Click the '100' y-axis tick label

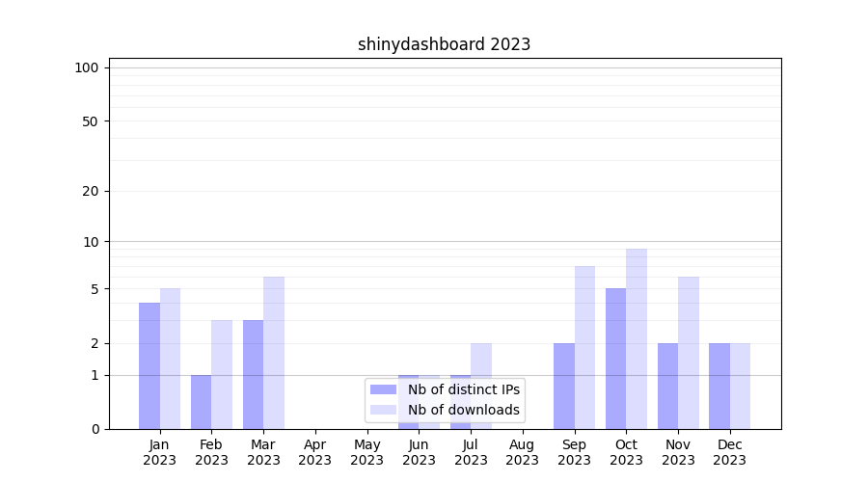coord(87,67)
